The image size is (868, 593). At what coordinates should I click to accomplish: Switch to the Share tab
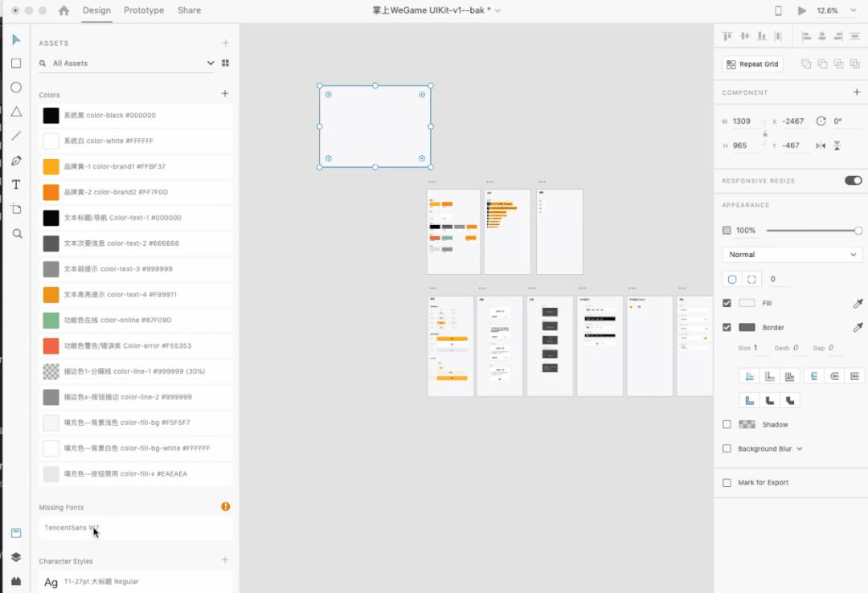(190, 10)
